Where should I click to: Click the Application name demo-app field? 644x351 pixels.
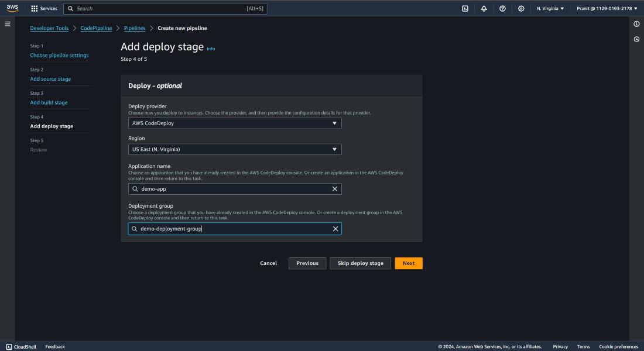click(x=235, y=189)
